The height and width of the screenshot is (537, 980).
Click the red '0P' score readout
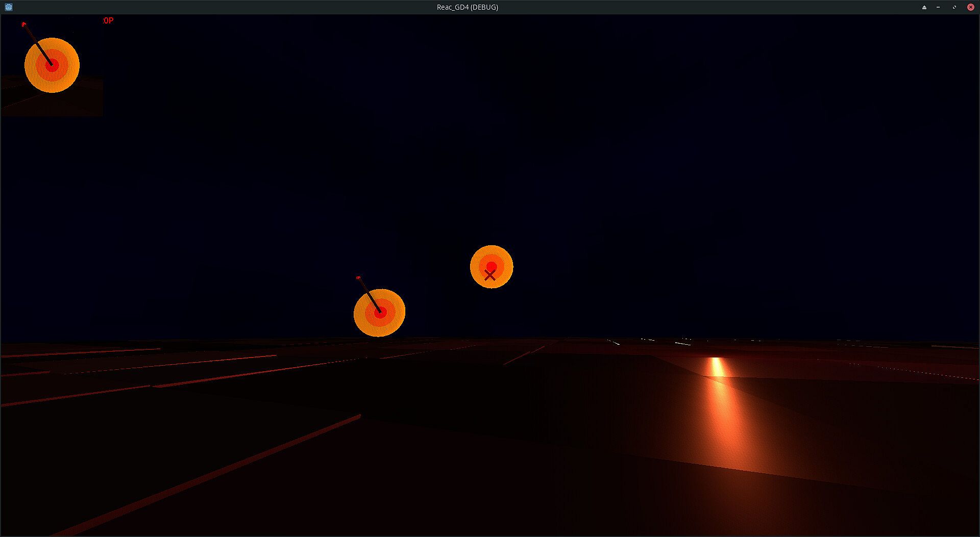(108, 20)
